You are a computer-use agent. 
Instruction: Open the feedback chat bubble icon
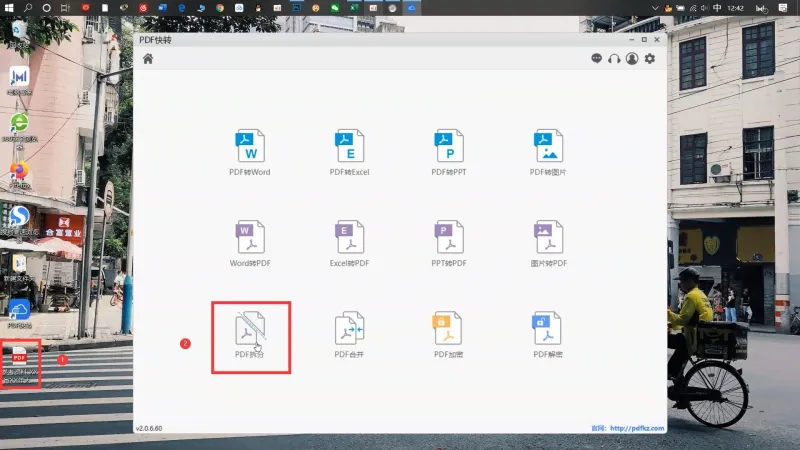(596, 59)
